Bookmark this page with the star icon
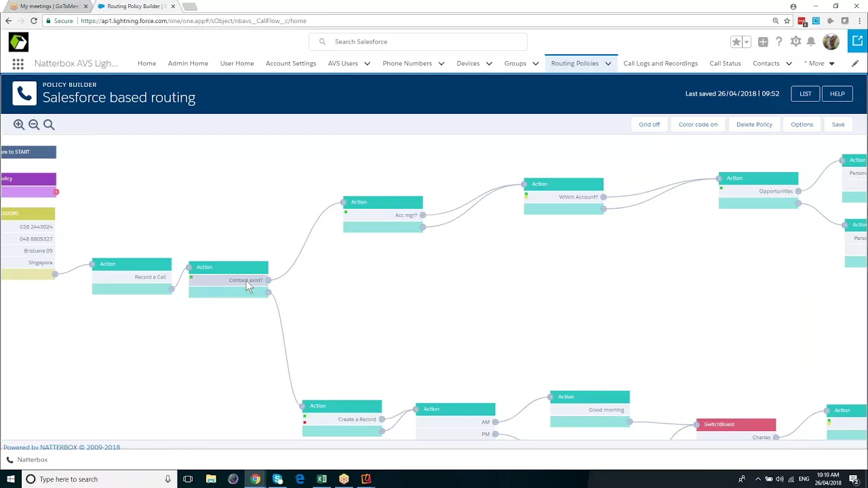 [787, 21]
